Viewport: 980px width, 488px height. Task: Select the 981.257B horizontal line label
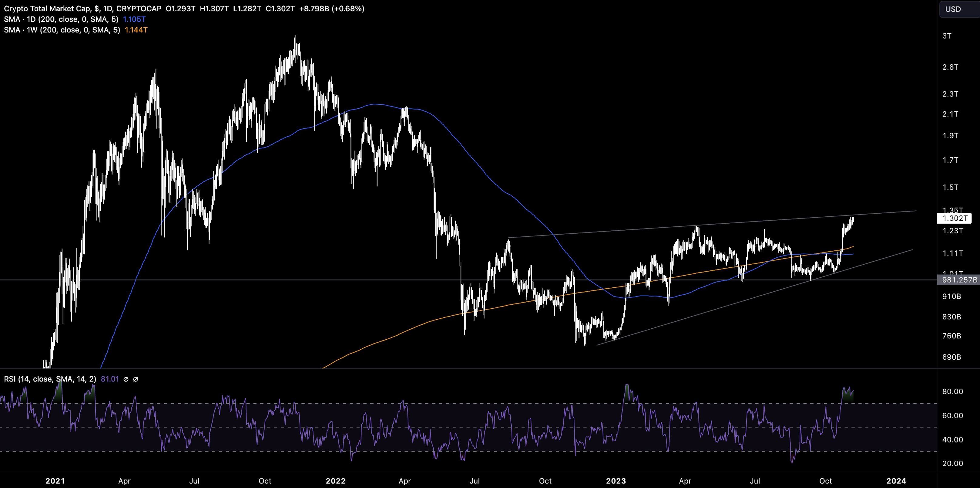(959, 280)
